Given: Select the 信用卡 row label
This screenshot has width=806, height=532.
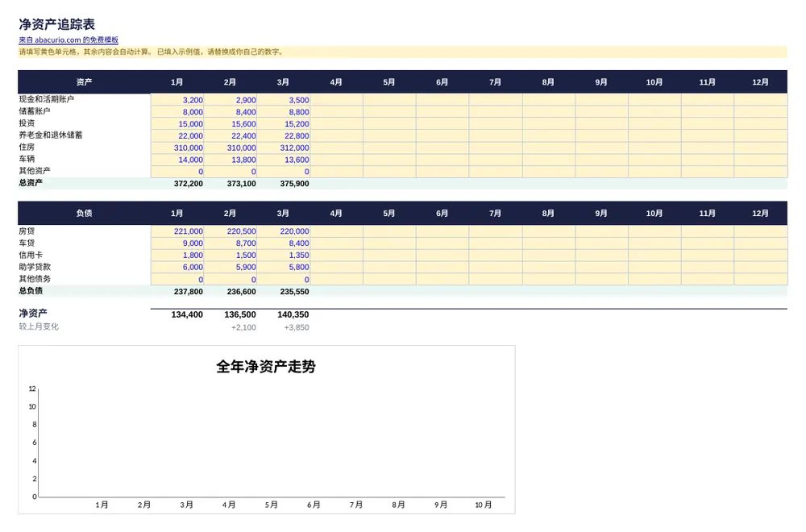Looking at the screenshot, I should click(31, 255).
